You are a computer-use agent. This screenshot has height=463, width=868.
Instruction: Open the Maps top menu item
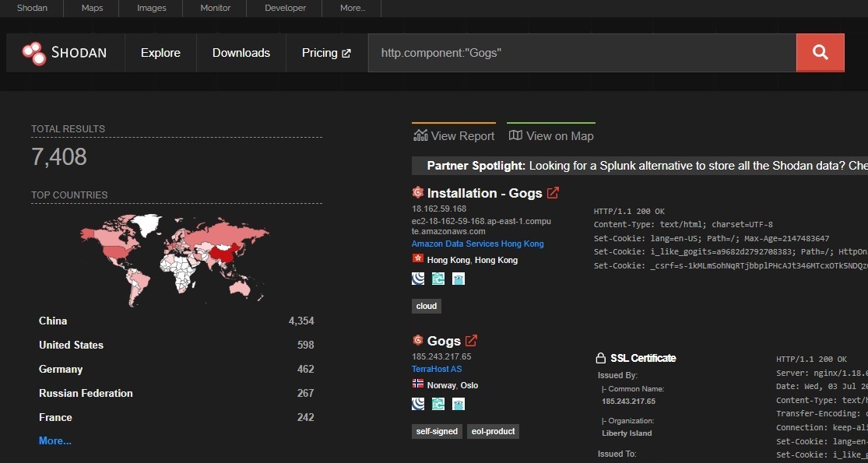pyautogui.click(x=92, y=9)
